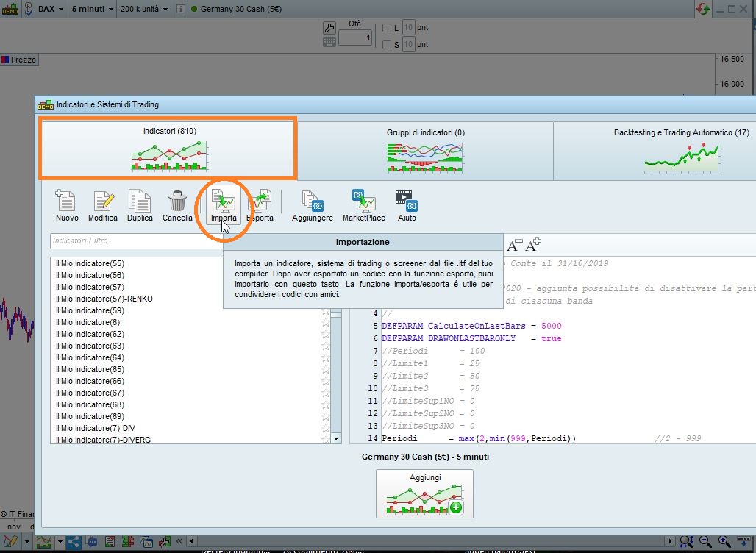Select Il Mio Indicatore(57)-RENKO in the list
756x553 pixels.
click(x=104, y=299)
